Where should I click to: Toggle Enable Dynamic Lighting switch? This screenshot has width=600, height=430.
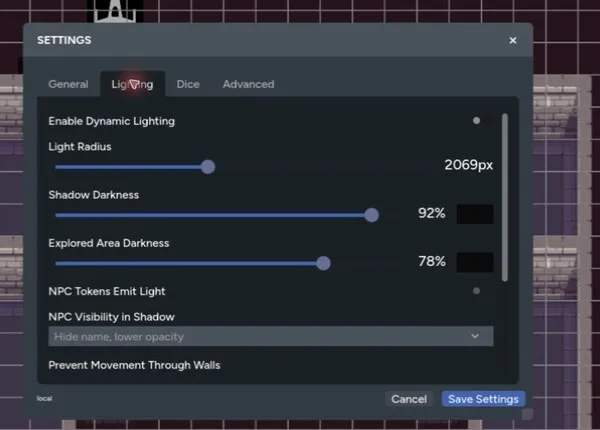tap(476, 121)
